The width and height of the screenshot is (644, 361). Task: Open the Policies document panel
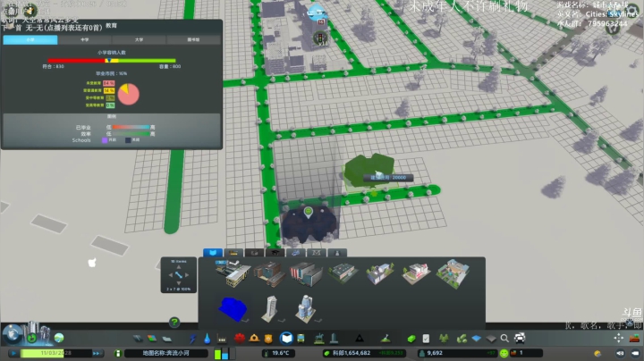pos(426,339)
